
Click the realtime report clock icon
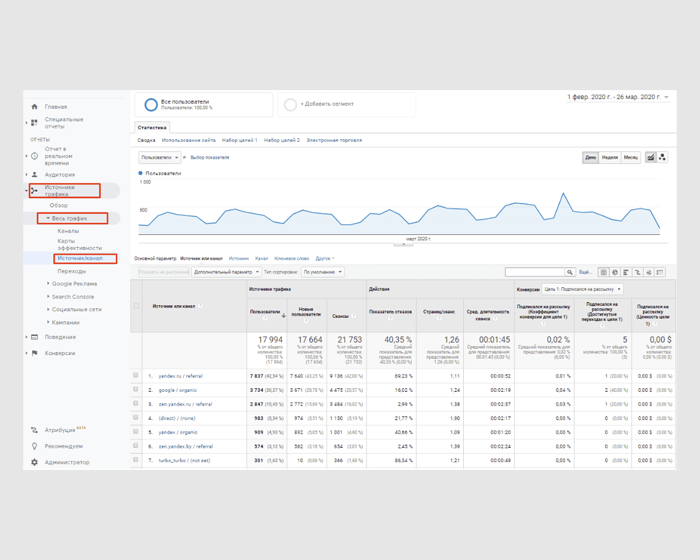(x=34, y=156)
